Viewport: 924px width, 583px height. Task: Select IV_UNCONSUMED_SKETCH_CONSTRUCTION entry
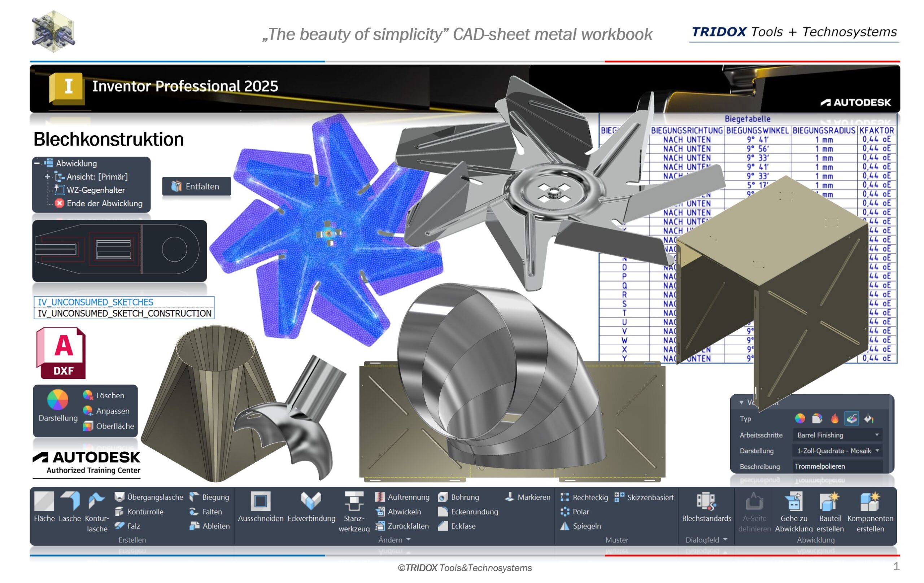(x=123, y=314)
